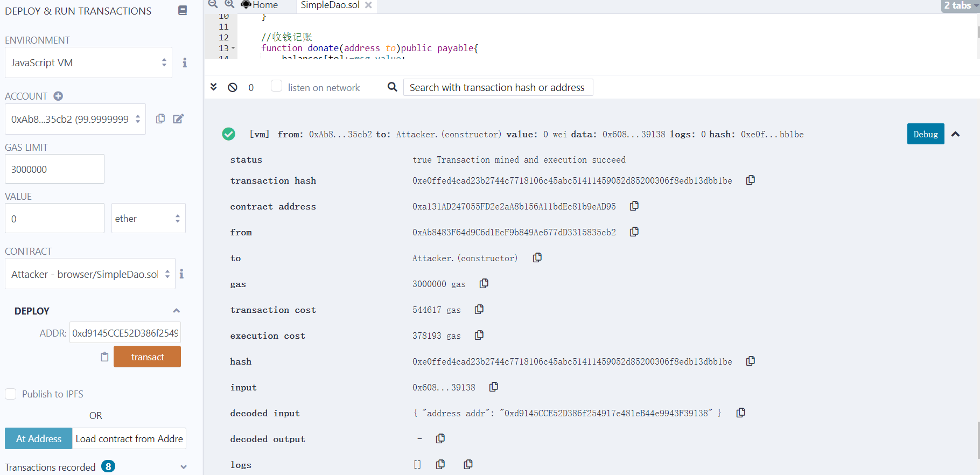Copy the transaction hash value
This screenshot has width=980, height=475.
(750, 180)
